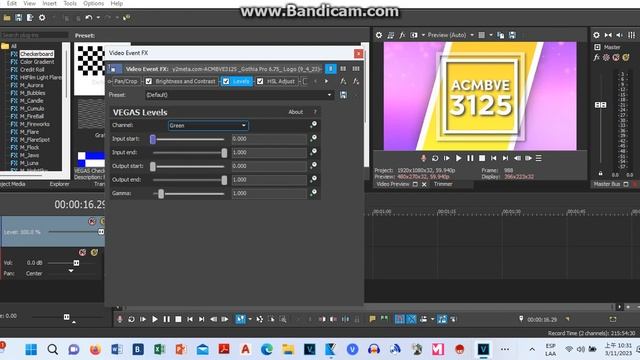Undo last action in main toolbar

[89, 18]
